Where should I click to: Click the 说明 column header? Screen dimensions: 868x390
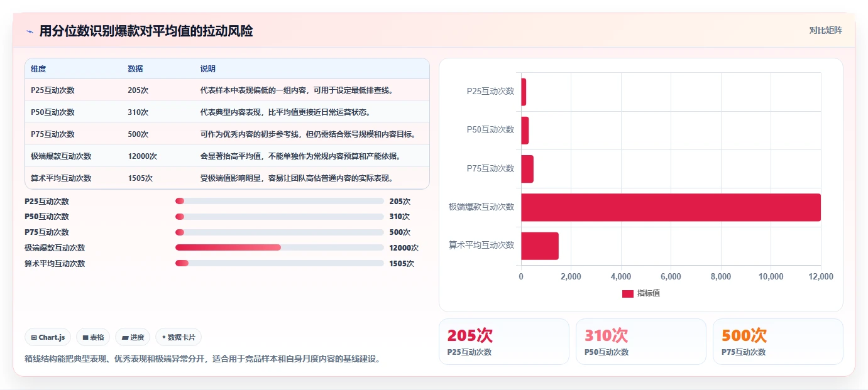tap(208, 68)
